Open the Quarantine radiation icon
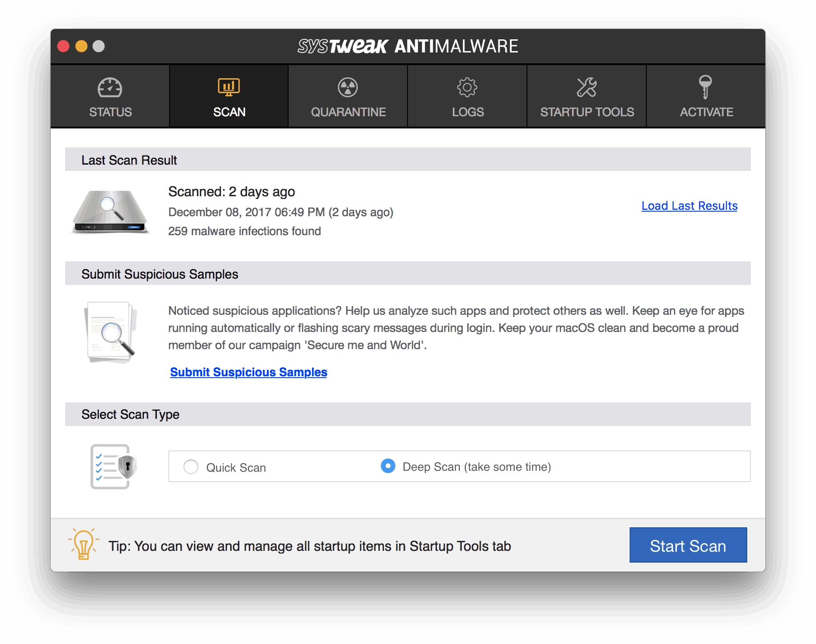The image size is (816, 644). (348, 87)
